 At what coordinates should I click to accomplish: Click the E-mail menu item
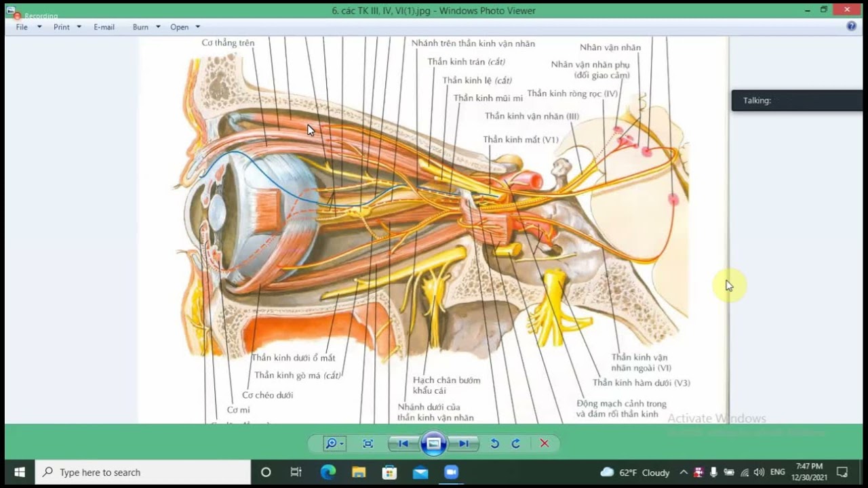click(x=104, y=27)
